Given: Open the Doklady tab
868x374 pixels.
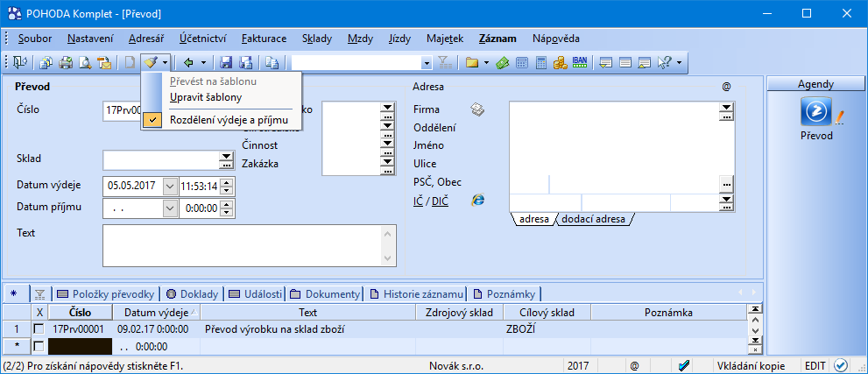Looking at the screenshot, I should 194,293.
